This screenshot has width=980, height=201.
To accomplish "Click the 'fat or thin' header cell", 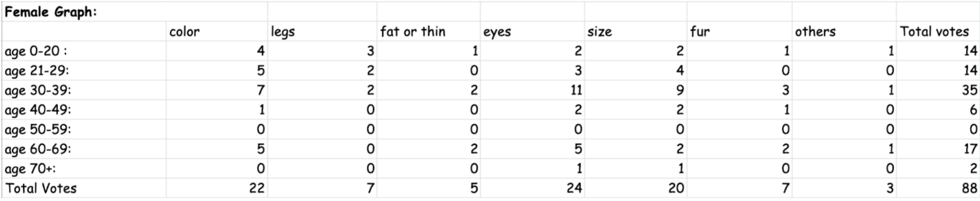I will coord(413,32).
